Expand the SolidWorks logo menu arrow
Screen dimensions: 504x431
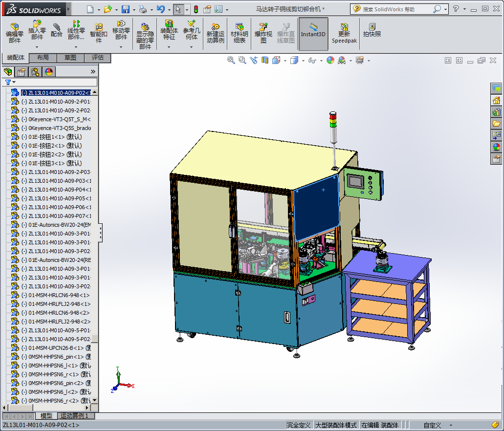pyautogui.click(x=67, y=9)
